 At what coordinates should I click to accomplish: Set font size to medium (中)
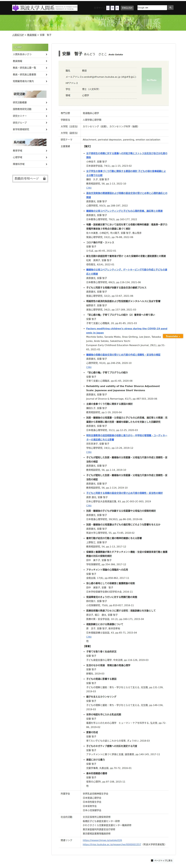pyautogui.click(x=112, y=8)
